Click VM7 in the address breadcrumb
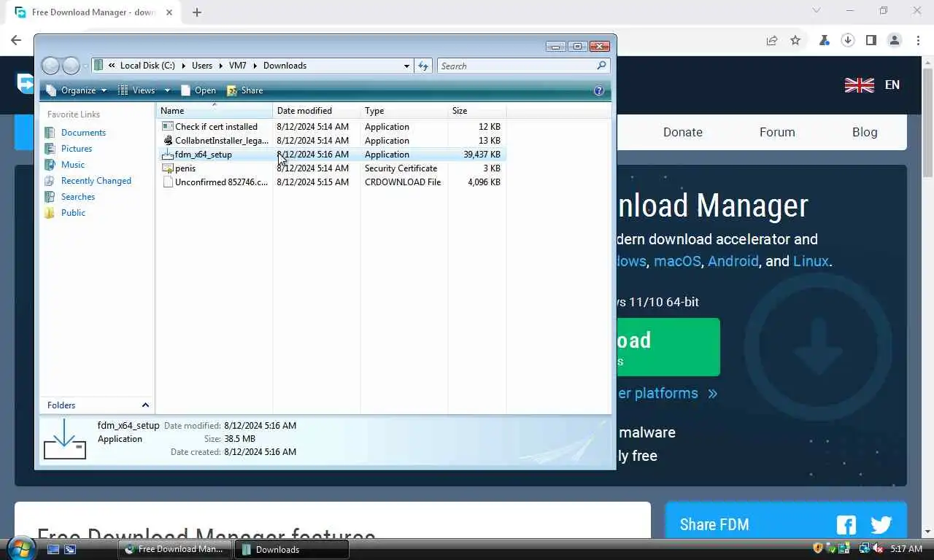 click(x=238, y=66)
